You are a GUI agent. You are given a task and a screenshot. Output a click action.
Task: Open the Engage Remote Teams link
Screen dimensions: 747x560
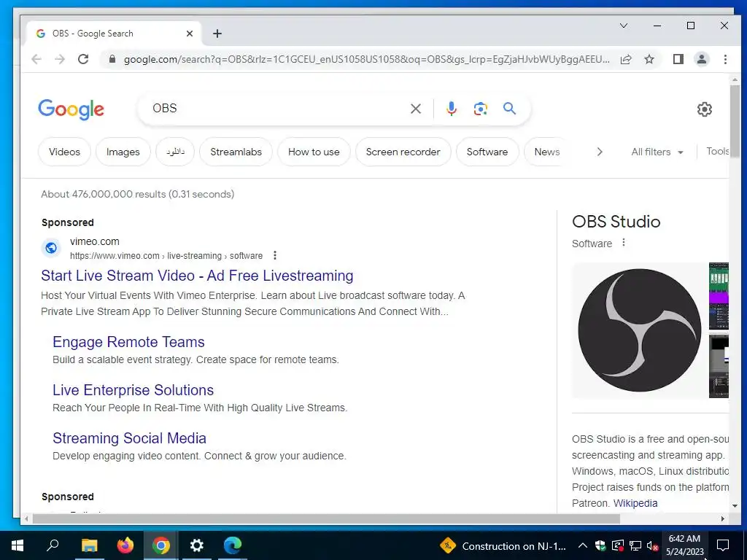coord(128,342)
